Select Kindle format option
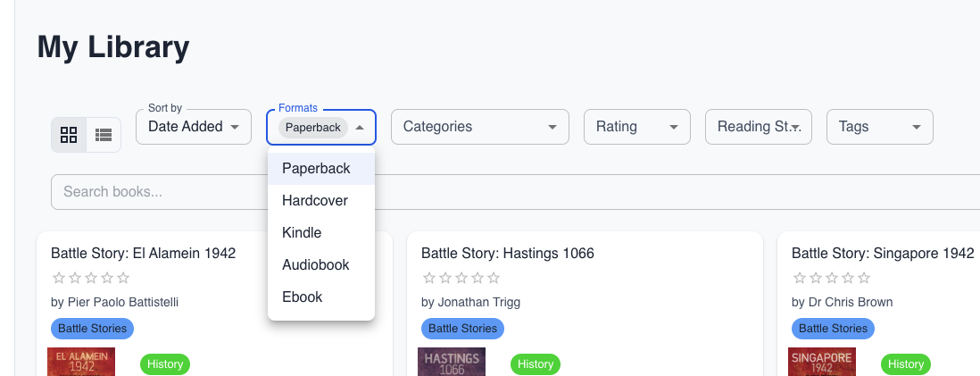 click(321, 233)
